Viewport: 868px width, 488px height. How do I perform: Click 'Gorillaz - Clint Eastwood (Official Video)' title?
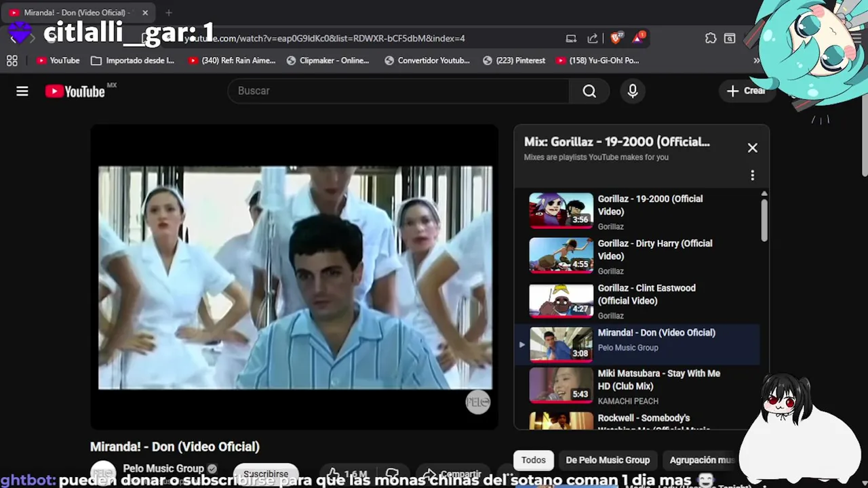click(646, 295)
